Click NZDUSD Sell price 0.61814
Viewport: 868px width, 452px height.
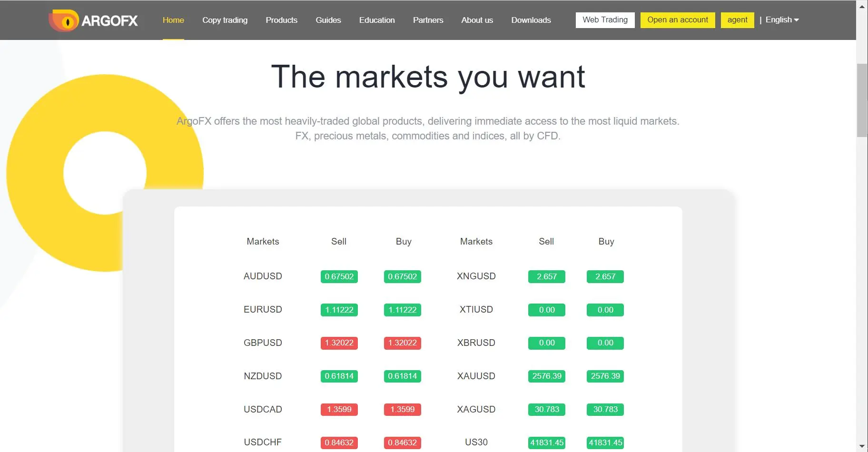339,376
